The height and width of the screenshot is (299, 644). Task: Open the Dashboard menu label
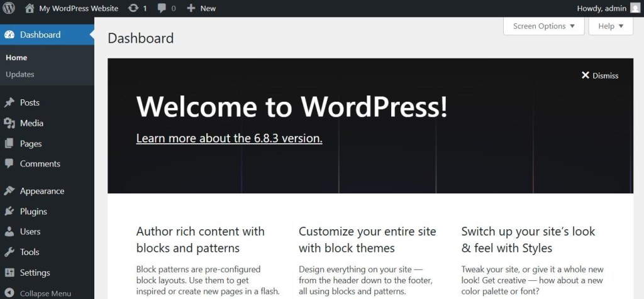tap(40, 35)
